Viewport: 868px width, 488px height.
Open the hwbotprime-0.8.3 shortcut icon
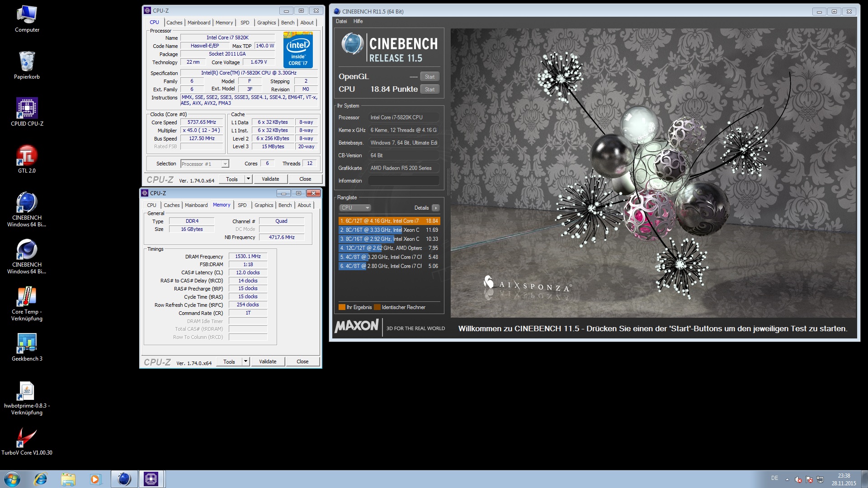point(27,398)
